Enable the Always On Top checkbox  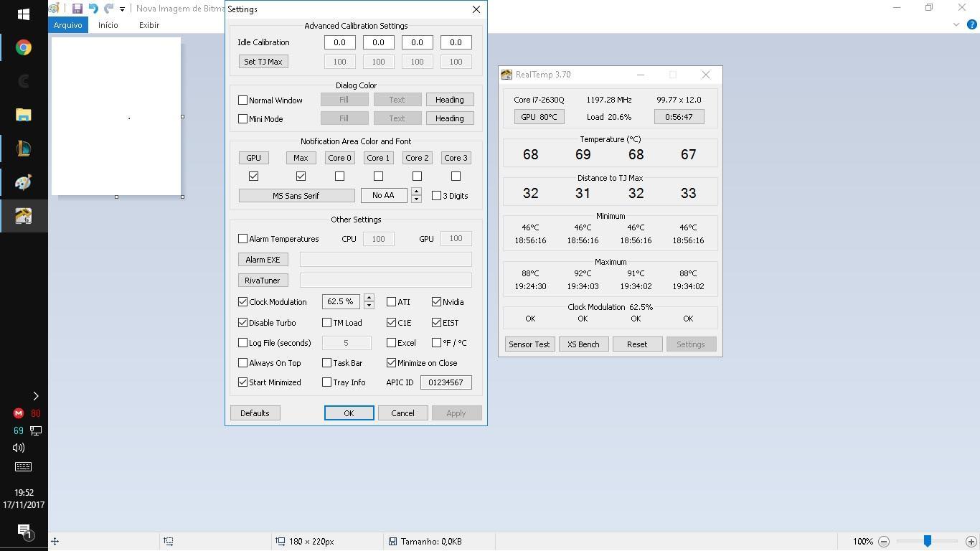[x=242, y=363]
